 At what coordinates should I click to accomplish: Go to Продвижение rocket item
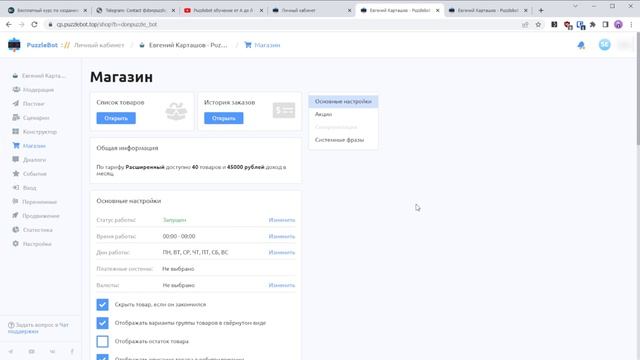pos(36,216)
